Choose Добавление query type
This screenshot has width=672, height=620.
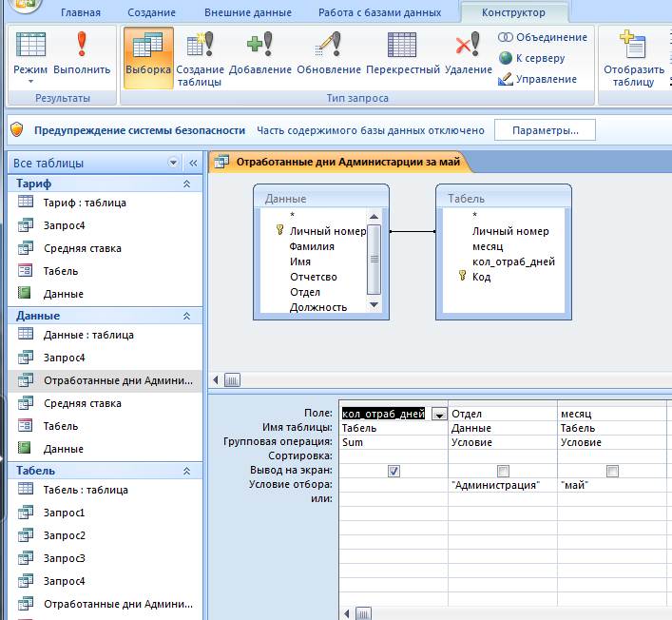click(x=260, y=53)
